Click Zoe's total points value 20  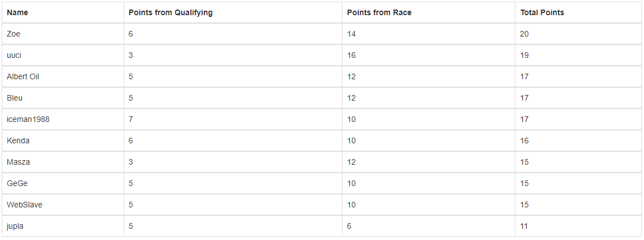[x=524, y=34]
